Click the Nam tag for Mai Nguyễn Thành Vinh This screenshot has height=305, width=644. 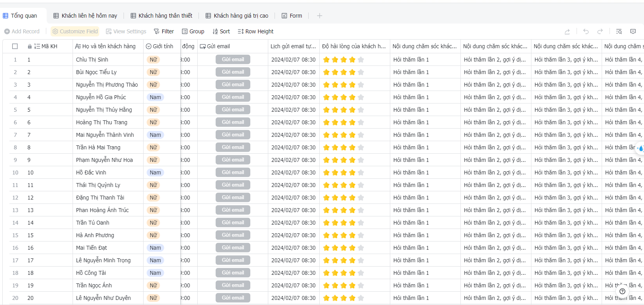pos(155,135)
